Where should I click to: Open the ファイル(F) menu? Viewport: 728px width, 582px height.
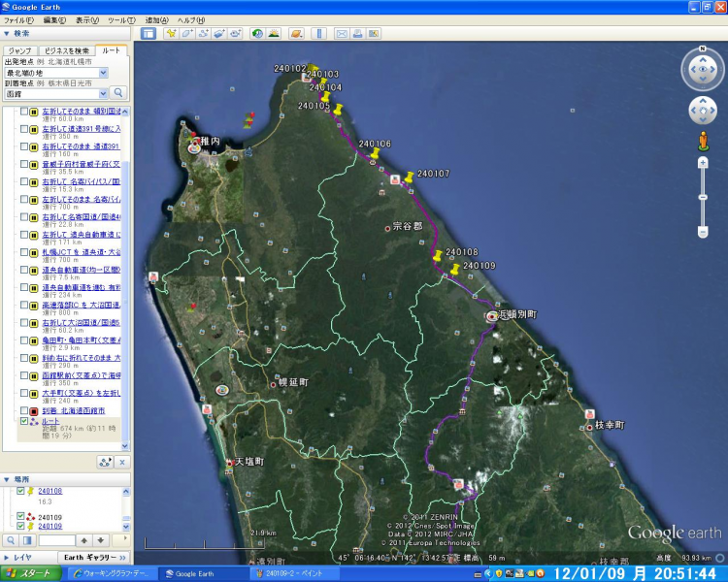pos(19,20)
